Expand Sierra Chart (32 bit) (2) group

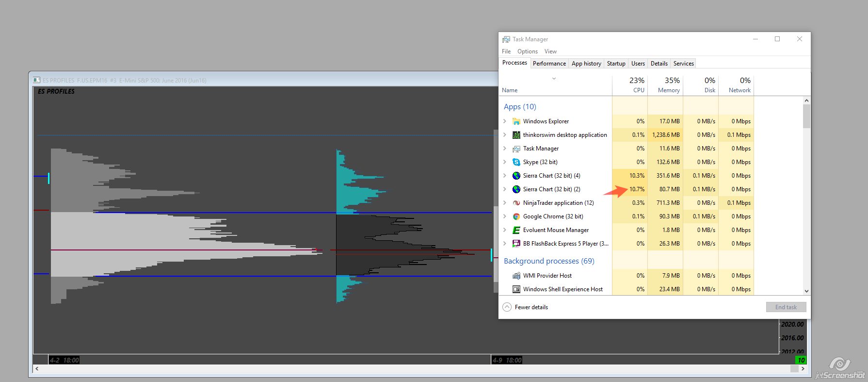505,189
